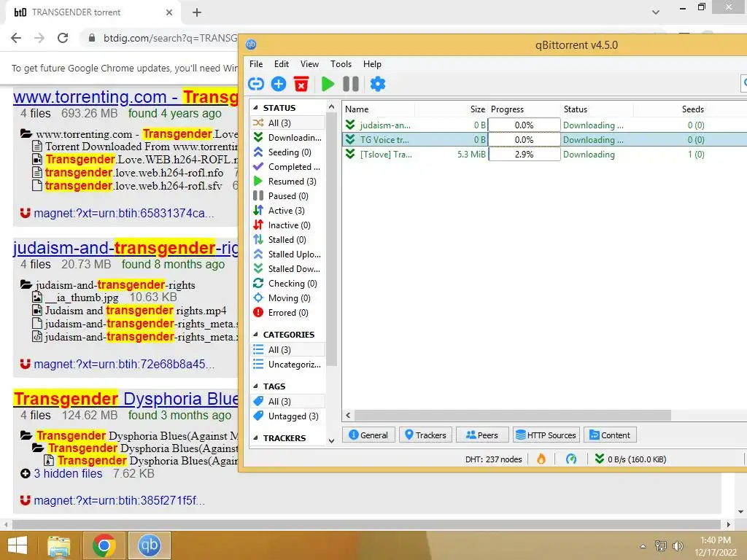The image size is (747, 560).
Task: Click the red Remove torrent icon
Action: pyautogui.click(x=301, y=85)
